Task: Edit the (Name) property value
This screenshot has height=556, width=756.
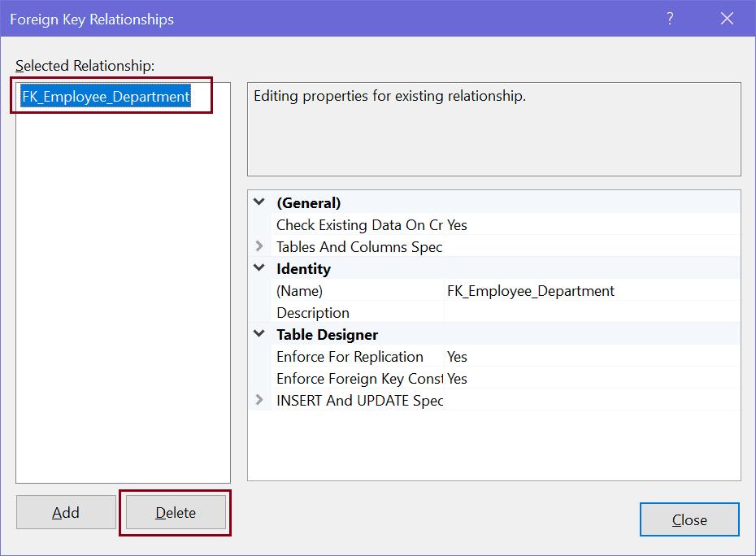Action: tap(569, 290)
